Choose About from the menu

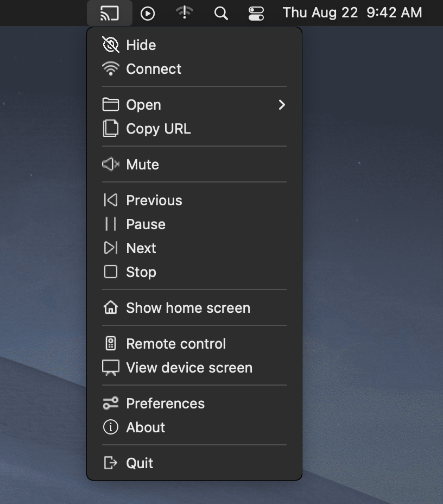[145, 427]
